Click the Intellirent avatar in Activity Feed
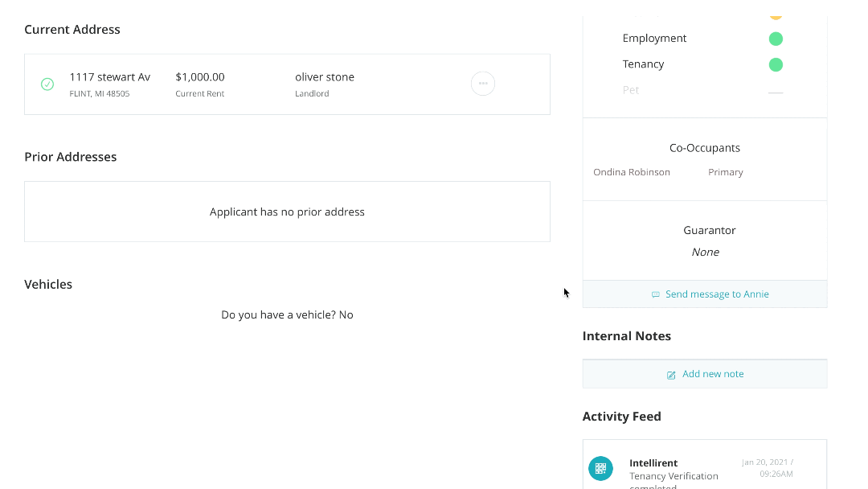 click(x=600, y=468)
